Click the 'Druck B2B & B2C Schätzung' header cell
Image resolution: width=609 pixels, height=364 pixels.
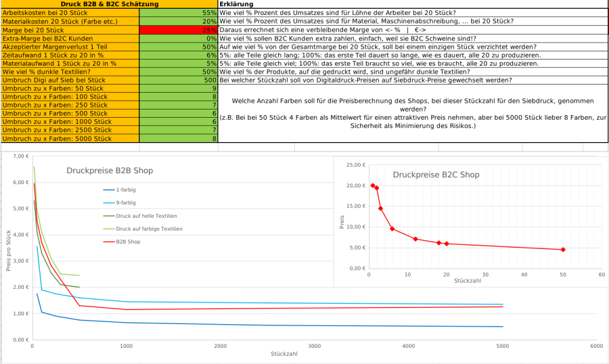pos(109,4)
